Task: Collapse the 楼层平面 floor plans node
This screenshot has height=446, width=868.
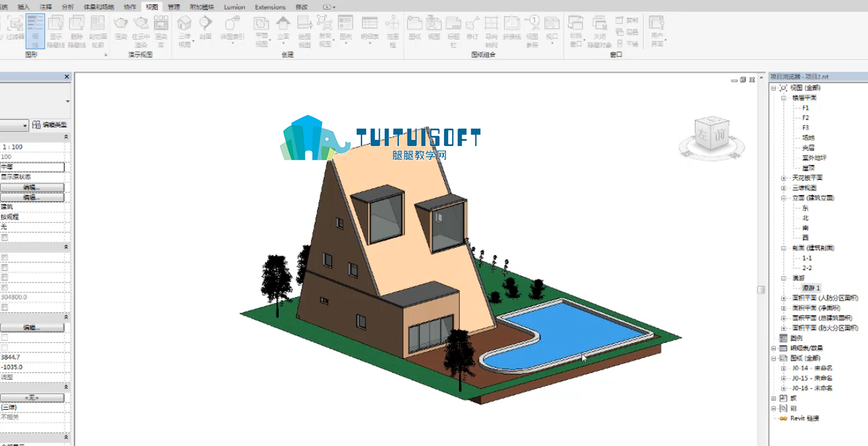Action: pos(784,98)
